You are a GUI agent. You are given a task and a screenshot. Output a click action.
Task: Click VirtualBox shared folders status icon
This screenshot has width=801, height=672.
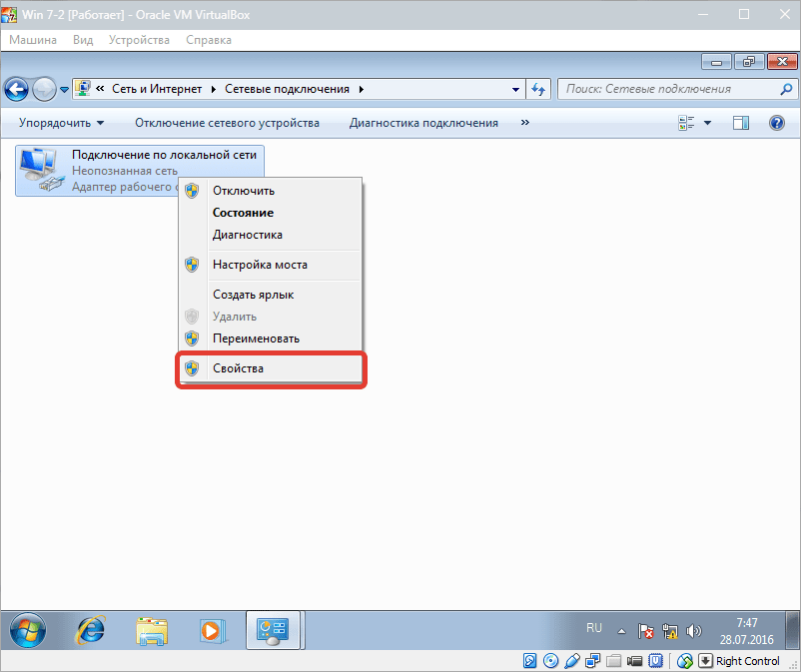[x=613, y=661]
